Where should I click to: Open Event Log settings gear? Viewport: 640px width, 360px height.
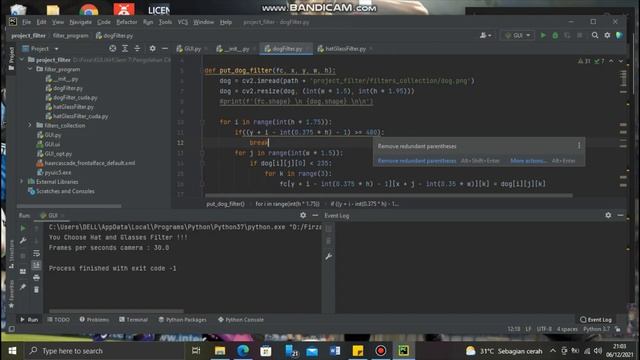pyautogui.click(x=608, y=215)
